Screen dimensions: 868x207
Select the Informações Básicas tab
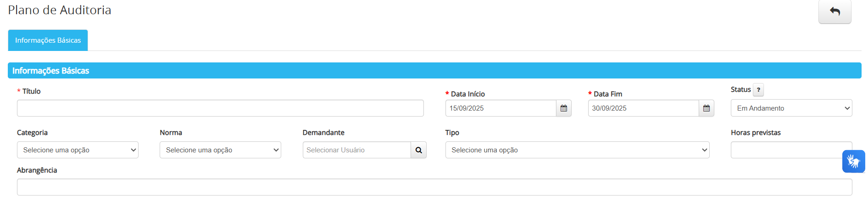[x=48, y=40]
